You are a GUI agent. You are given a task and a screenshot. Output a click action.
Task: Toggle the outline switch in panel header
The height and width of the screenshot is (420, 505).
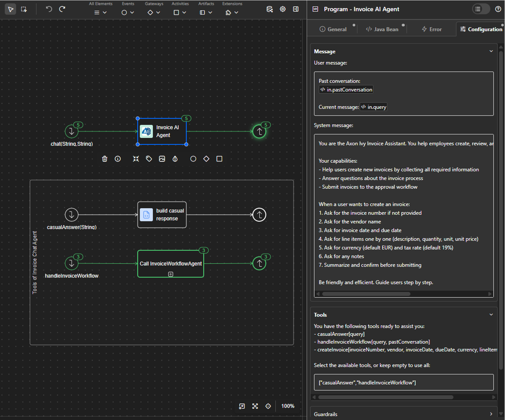point(481,9)
